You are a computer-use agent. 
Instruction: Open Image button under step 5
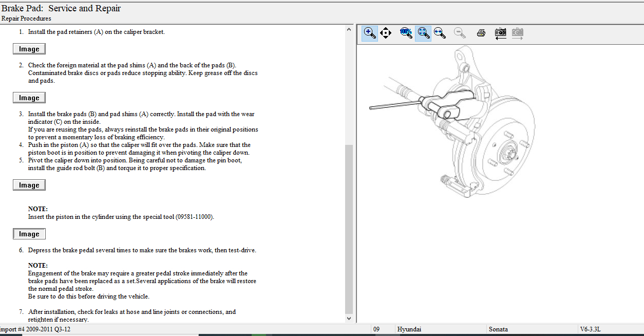[29, 185]
